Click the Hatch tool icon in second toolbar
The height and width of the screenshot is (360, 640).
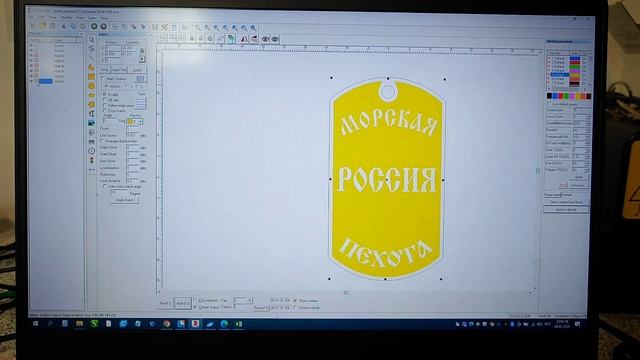(231, 39)
